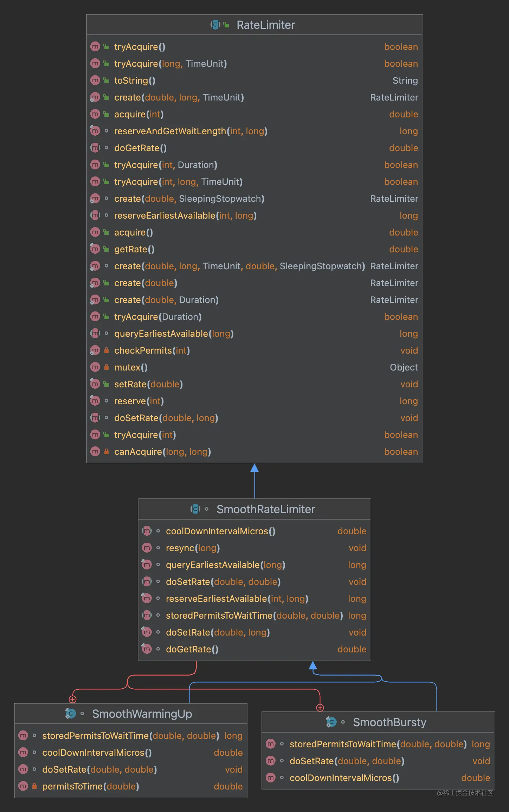
Task: Select SmoothRateLimiter queryEarliestAvailable(long) method
Action: coord(254,565)
